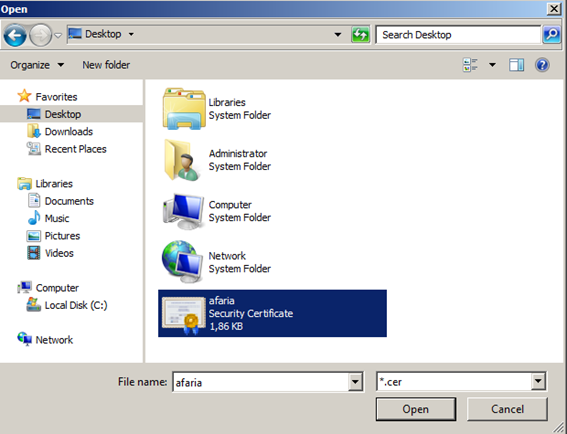The image size is (567, 434).
Task: Open the *.cer file type dropdown
Action: click(x=461, y=382)
